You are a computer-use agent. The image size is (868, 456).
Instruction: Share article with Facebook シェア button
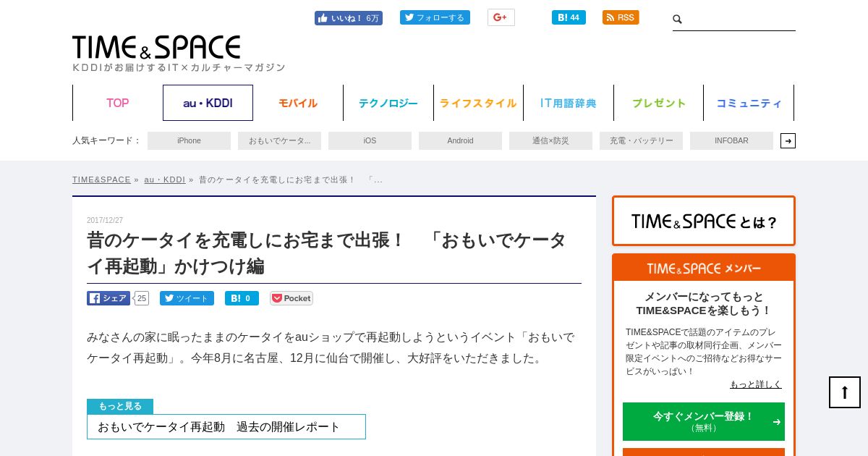(x=109, y=298)
